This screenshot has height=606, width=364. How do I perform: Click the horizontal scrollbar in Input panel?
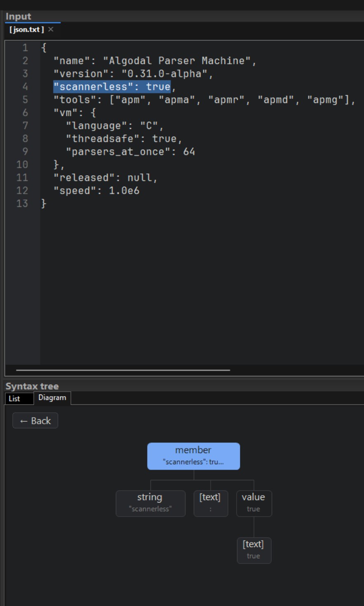click(x=123, y=370)
